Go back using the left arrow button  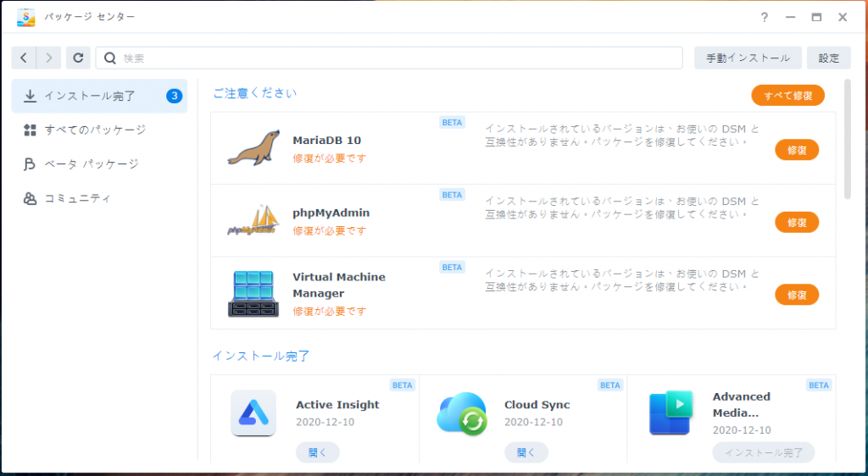pyautogui.click(x=24, y=58)
